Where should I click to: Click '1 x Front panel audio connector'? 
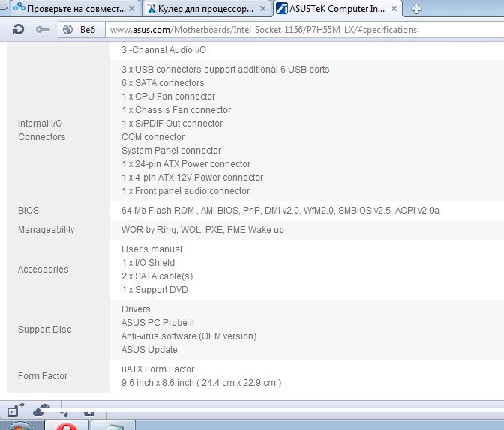coord(185,191)
